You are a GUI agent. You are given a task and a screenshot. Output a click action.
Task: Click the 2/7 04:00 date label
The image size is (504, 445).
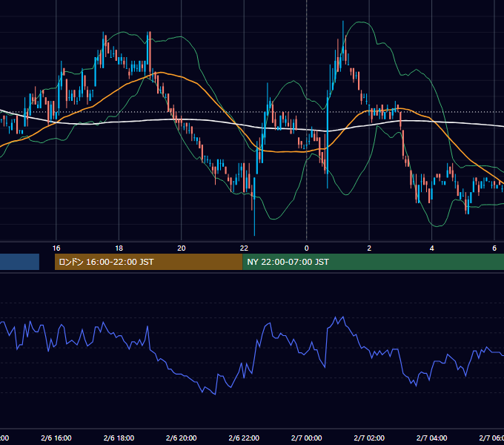[x=431, y=438]
